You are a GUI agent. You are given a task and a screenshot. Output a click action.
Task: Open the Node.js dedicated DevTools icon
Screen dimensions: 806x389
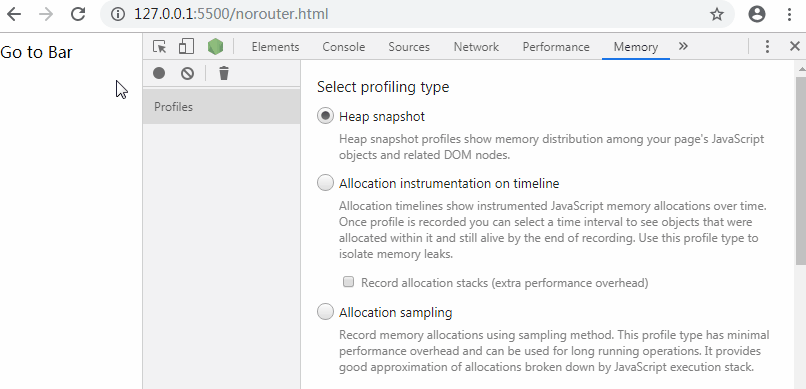click(x=215, y=47)
